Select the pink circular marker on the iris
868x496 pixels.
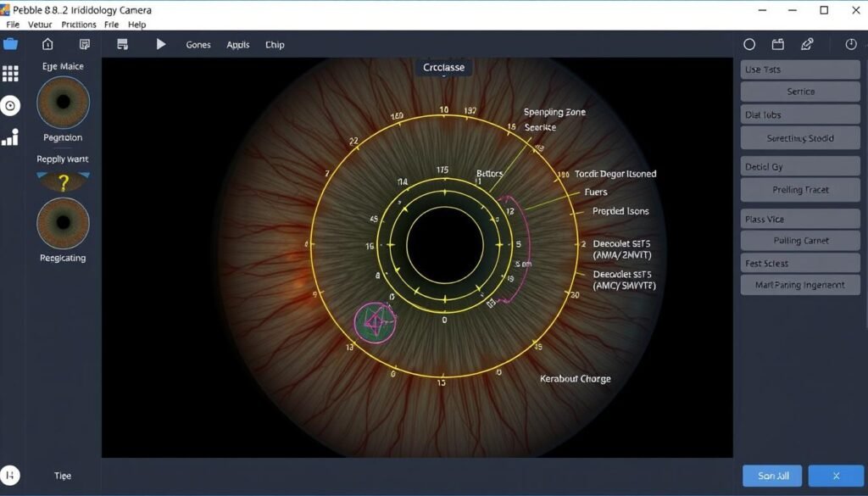pos(376,323)
